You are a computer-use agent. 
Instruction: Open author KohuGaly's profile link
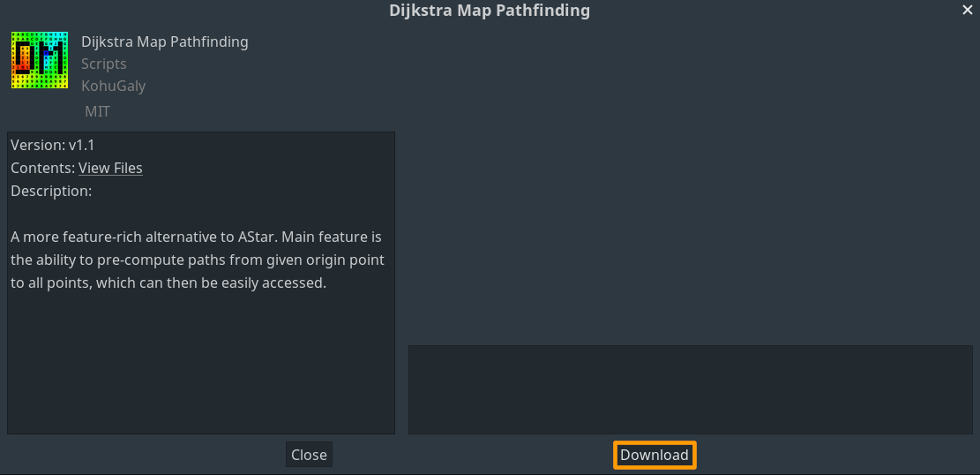pos(113,86)
